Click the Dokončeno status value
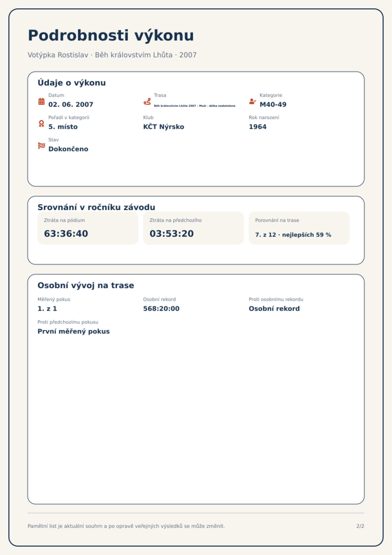 (68, 149)
